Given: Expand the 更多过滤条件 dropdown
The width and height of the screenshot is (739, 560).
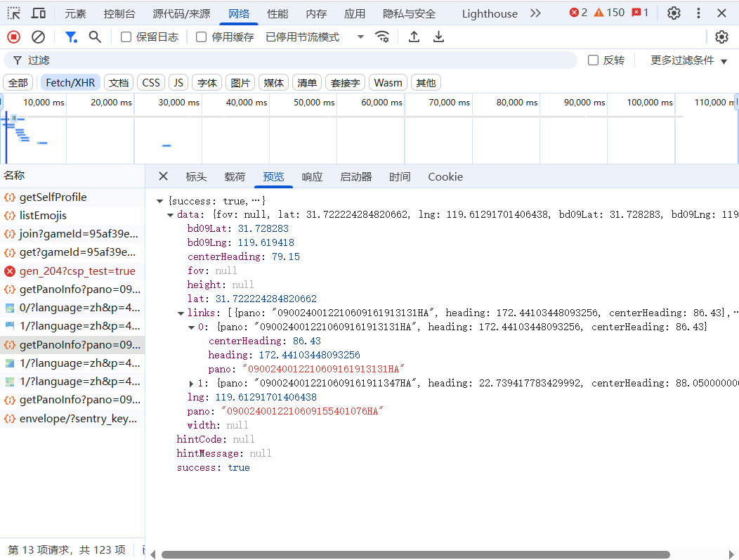Looking at the screenshot, I should point(688,60).
